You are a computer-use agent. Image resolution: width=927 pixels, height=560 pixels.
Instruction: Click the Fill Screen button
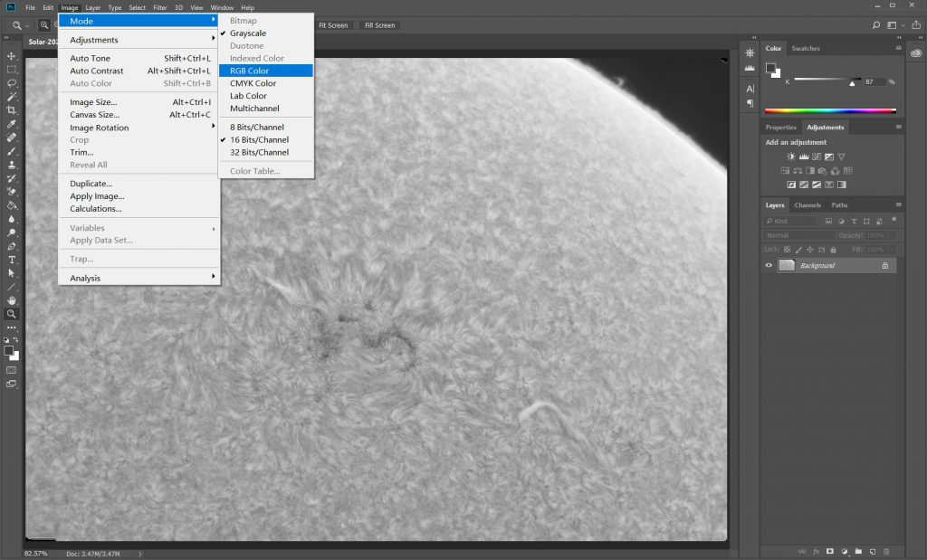(x=379, y=25)
